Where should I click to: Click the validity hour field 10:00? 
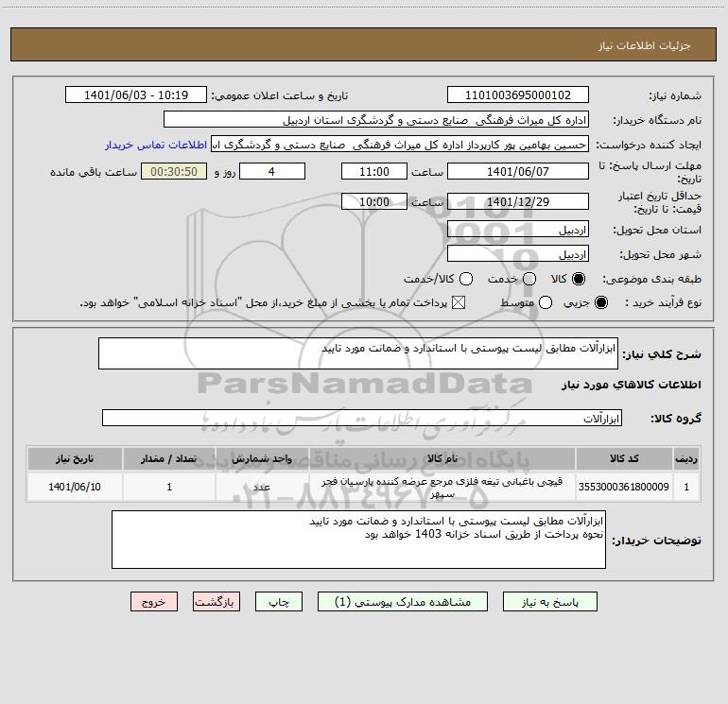374,201
